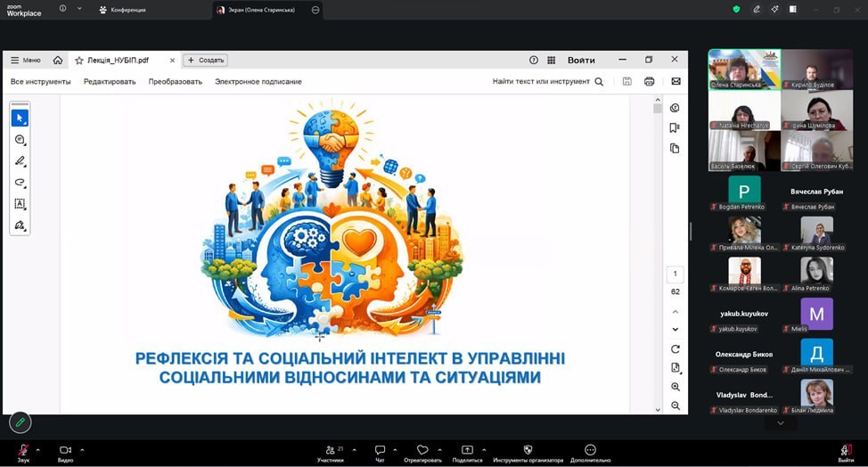The height and width of the screenshot is (467, 868).
Task: Click the print icon in Acrobat
Action: coord(649,81)
